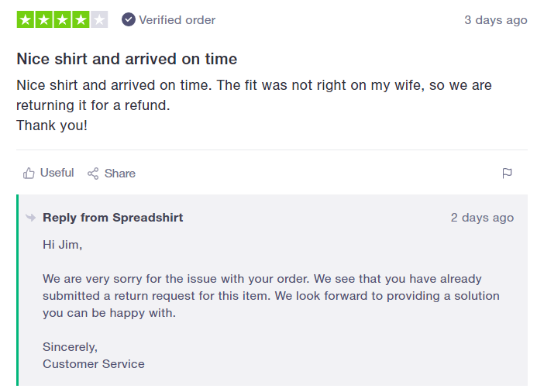Viewport: 537px width, 392px height.
Task: Click the third green rating star
Action: click(63, 20)
